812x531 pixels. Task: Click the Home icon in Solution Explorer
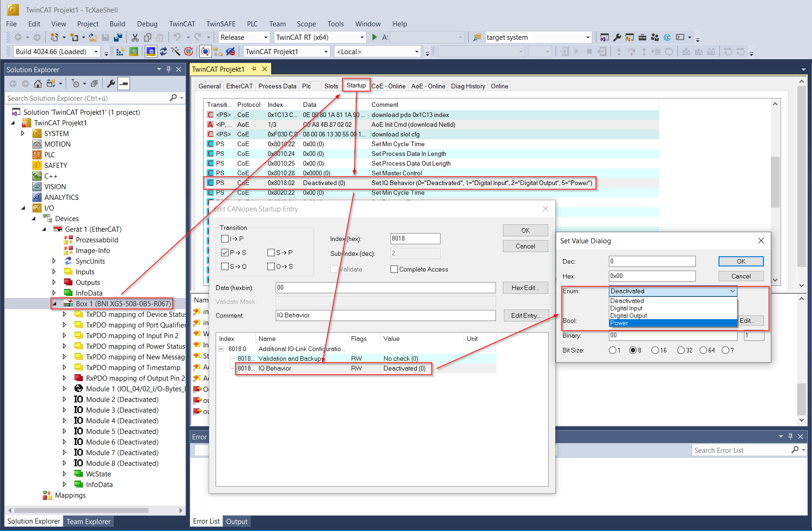(38, 84)
